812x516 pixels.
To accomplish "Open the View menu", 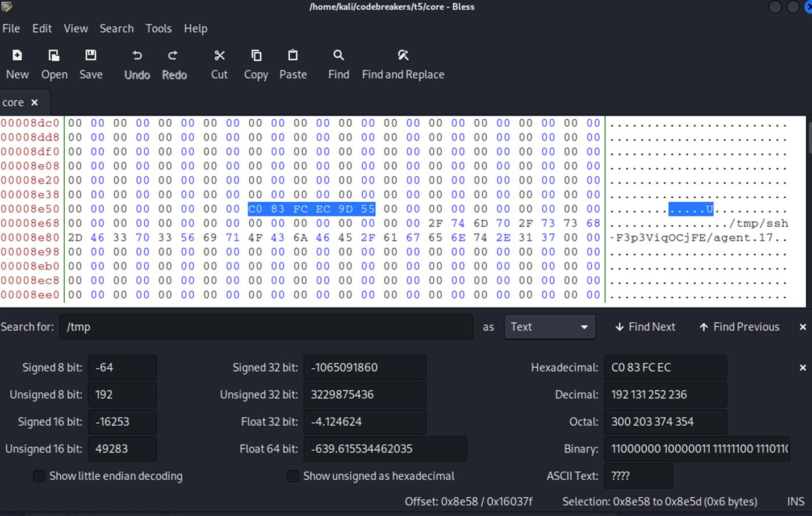I will (x=76, y=28).
